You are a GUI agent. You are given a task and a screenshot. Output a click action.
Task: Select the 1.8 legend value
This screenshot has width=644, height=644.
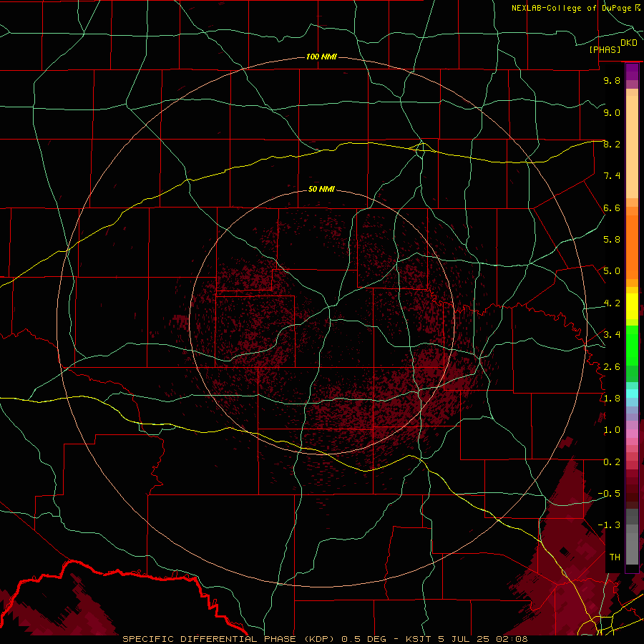click(x=612, y=399)
